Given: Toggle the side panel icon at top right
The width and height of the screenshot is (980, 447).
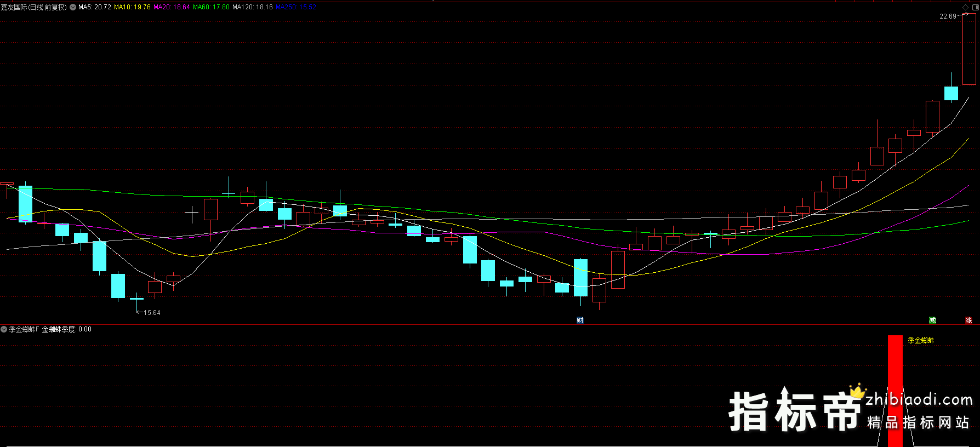Looking at the screenshot, I should (x=975, y=7).
